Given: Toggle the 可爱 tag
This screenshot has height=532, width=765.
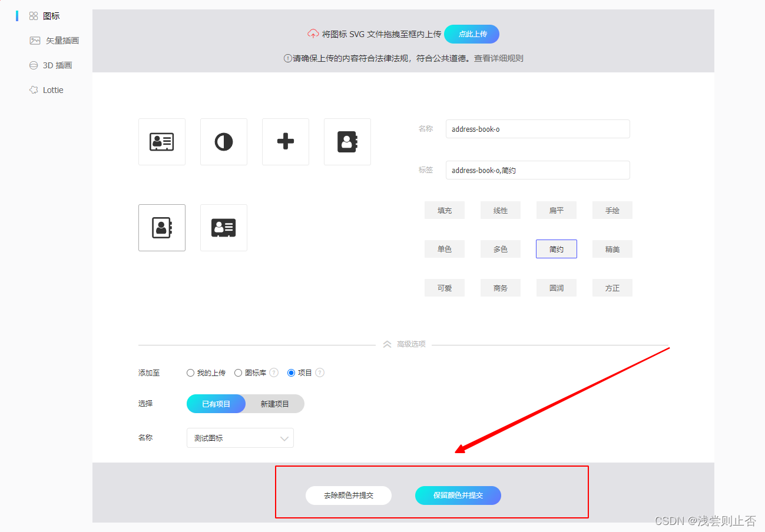Looking at the screenshot, I should (445, 288).
